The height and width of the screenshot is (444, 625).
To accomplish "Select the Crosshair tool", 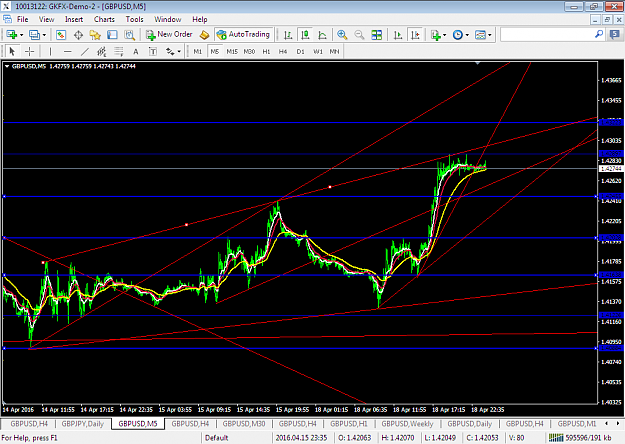I will click(29, 51).
